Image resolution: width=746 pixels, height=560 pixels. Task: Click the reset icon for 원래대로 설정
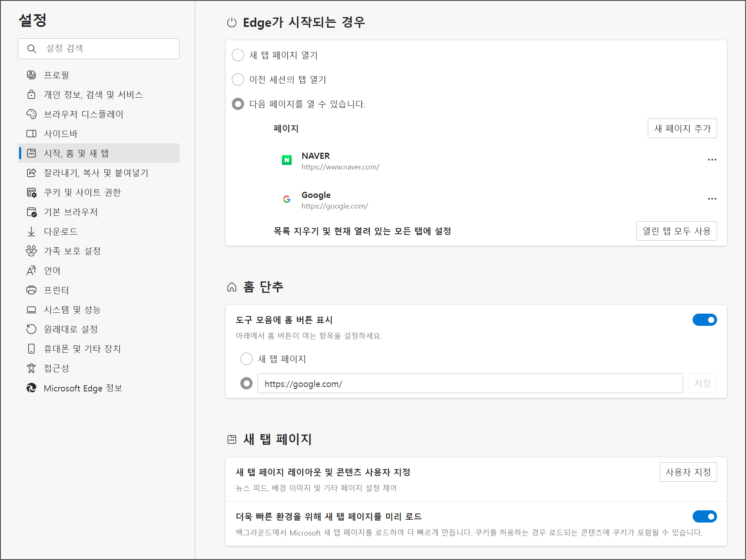coord(31,329)
